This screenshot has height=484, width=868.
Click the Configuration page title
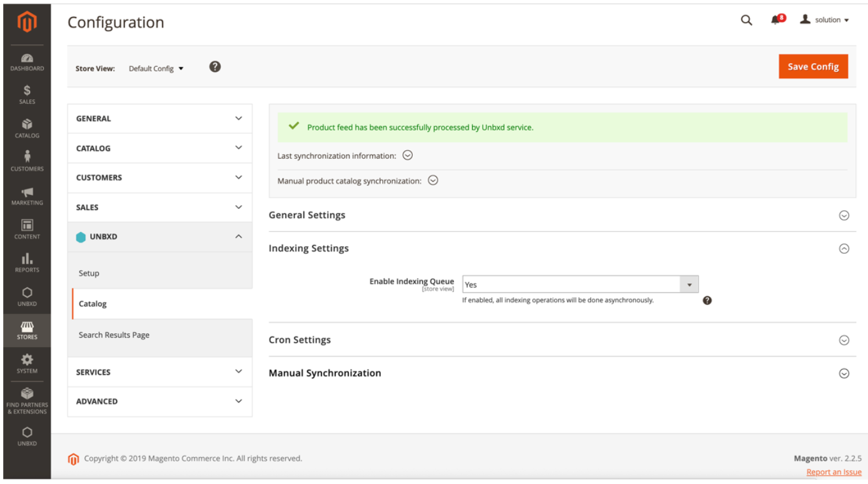[116, 23]
